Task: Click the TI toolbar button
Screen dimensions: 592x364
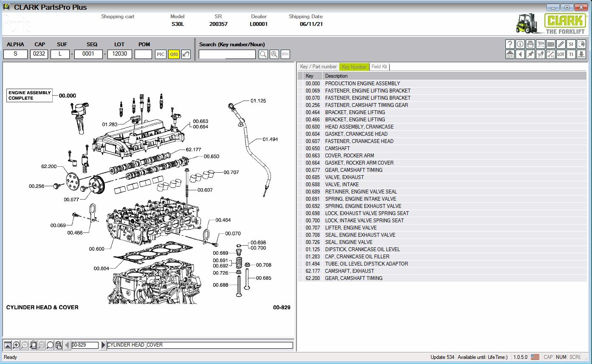Action: 571,54
